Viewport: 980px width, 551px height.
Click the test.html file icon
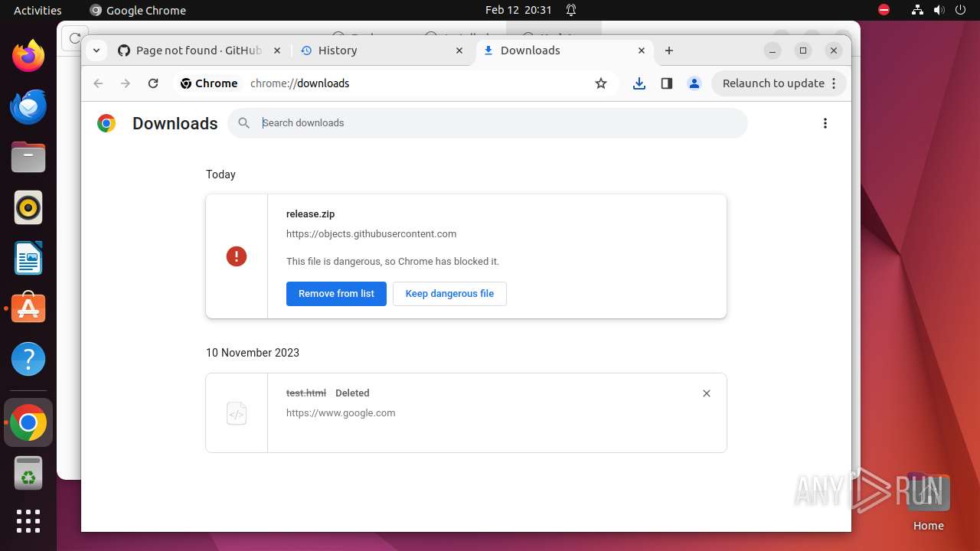click(237, 413)
